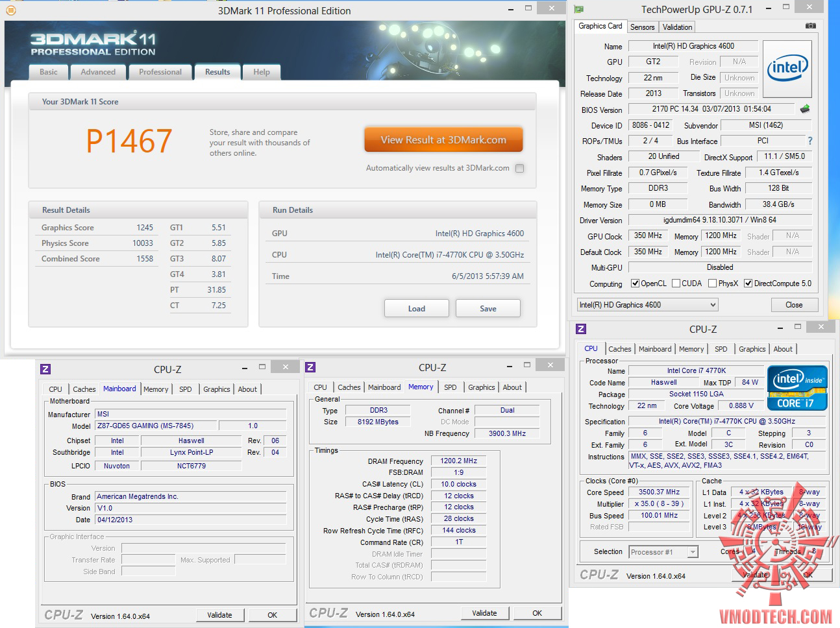
Task: Open the CPU tab in the CPU-Z Mainboard window
Action: point(56,389)
